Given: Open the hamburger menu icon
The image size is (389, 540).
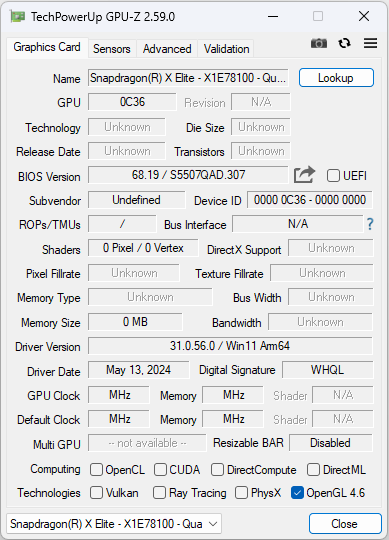Looking at the screenshot, I should [370, 43].
